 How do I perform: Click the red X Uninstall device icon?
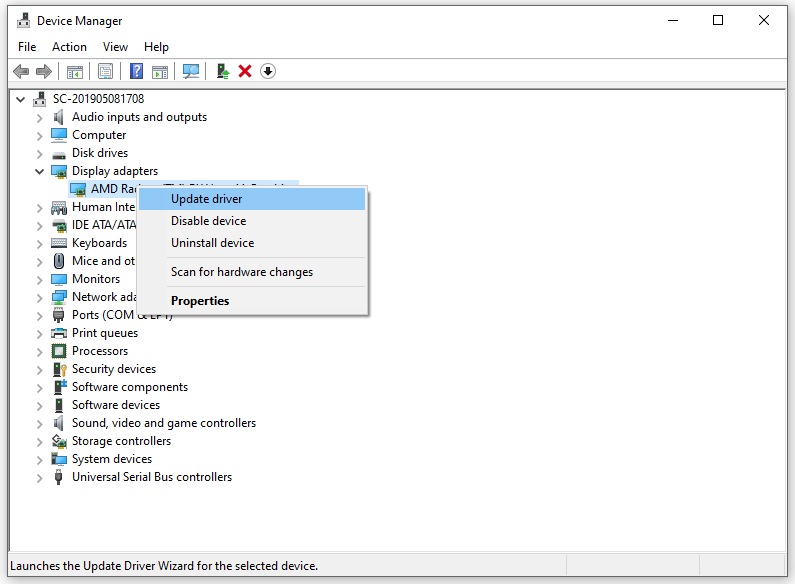point(245,71)
